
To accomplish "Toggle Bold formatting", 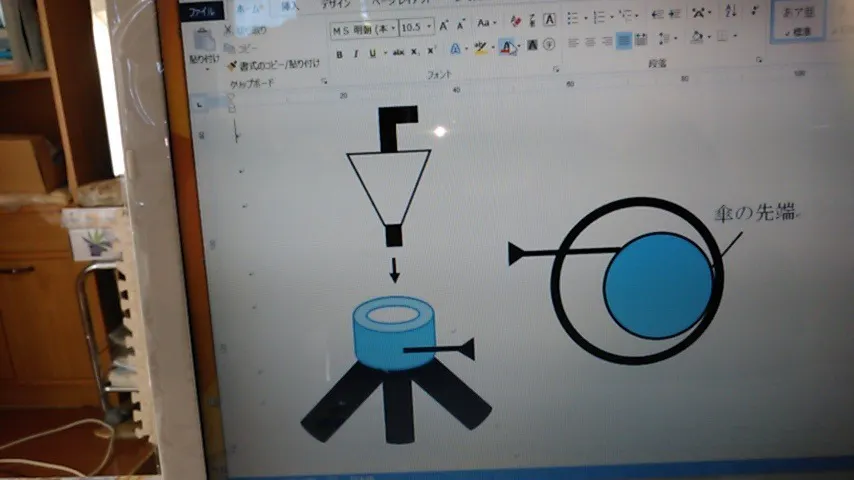I will (339, 53).
